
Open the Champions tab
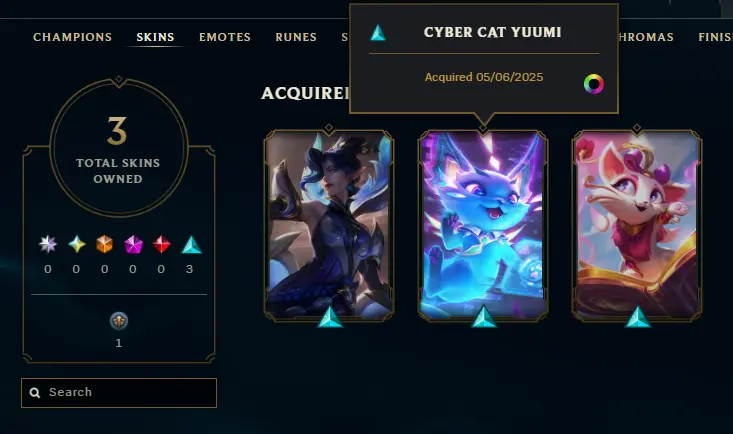72,37
